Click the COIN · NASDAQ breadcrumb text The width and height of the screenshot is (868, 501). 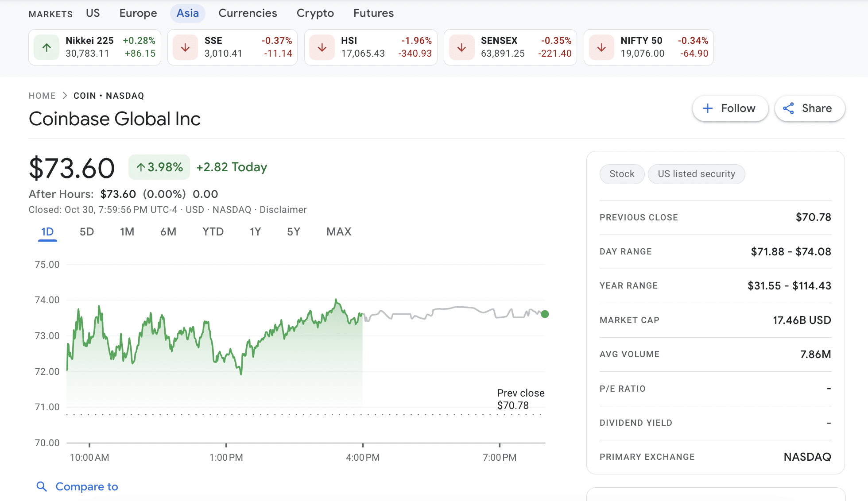point(109,96)
